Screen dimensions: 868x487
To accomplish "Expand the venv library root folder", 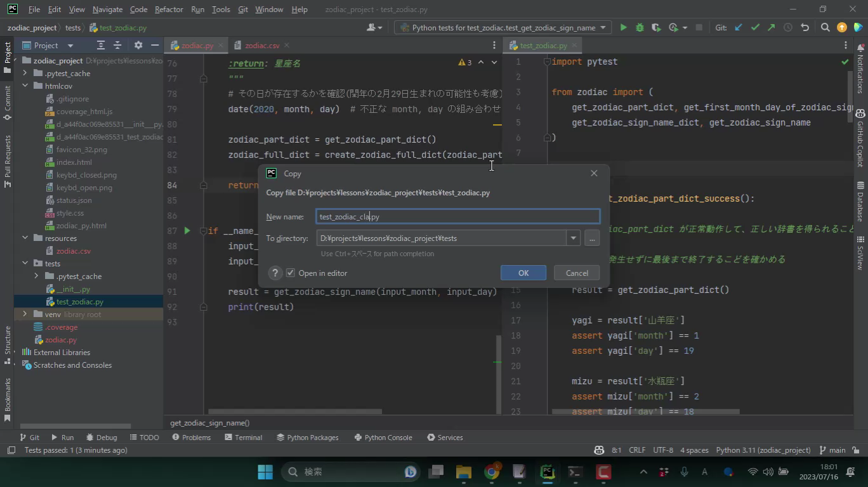I will (25, 315).
